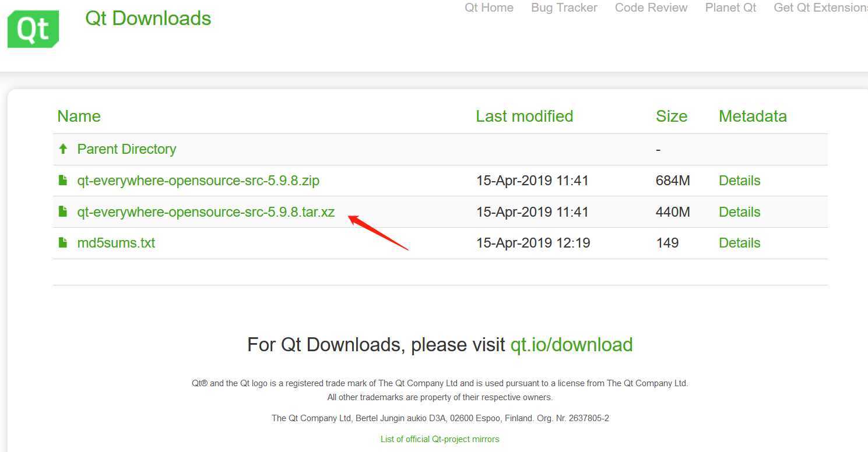Click the tar.xz row's 15-Apr-2019 11:41 date
Screen dimensions: 868x452
(532, 212)
